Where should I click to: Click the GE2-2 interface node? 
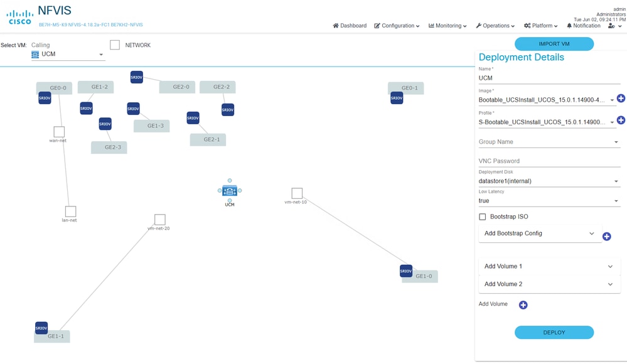coord(218,87)
